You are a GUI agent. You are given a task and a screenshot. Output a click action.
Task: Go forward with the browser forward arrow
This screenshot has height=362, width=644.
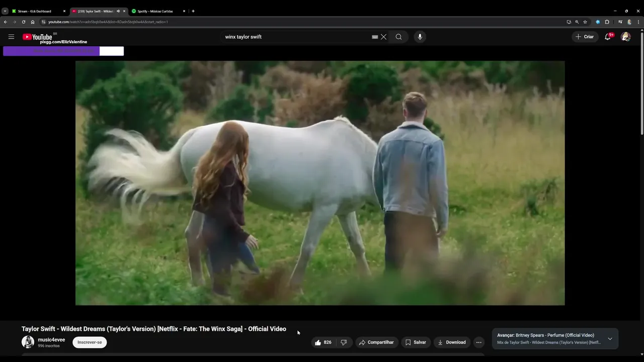click(x=15, y=22)
